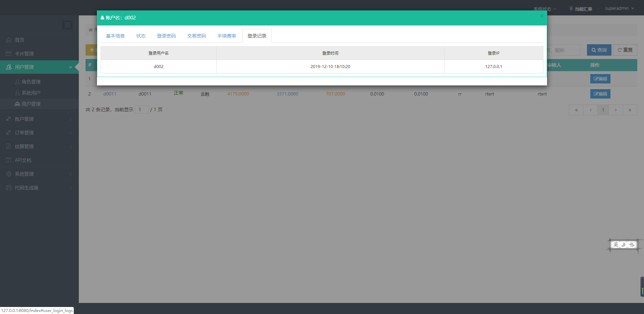Click the icon beside 系统用户
The width and height of the screenshot is (644, 314).
point(17,93)
